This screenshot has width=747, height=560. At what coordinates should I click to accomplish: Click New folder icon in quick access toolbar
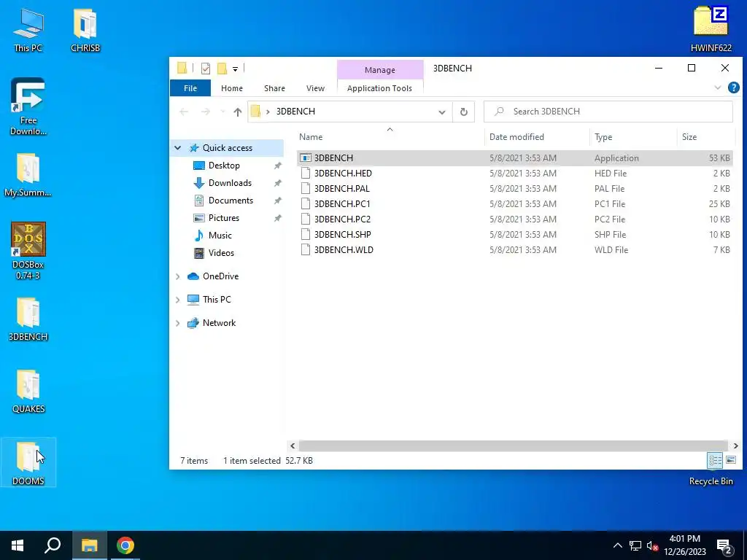click(x=222, y=69)
